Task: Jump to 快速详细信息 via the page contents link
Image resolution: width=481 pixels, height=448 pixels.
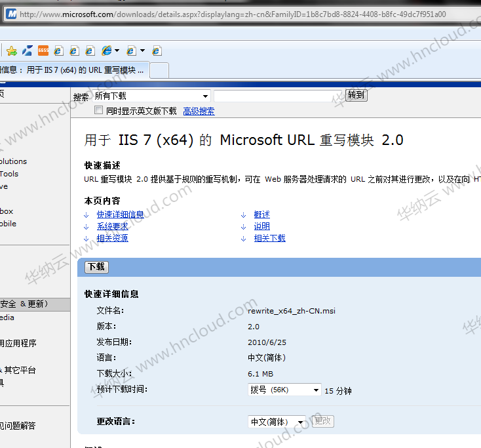Action: [x=121, y=214]
